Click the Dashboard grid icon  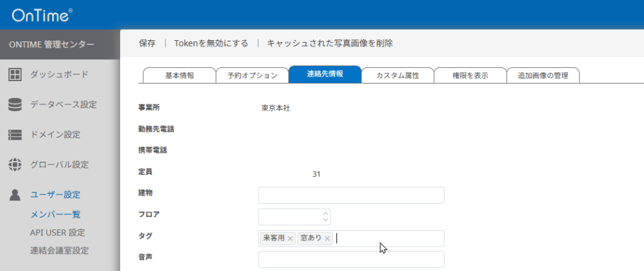pyautogui.click(x=15, y=75)
